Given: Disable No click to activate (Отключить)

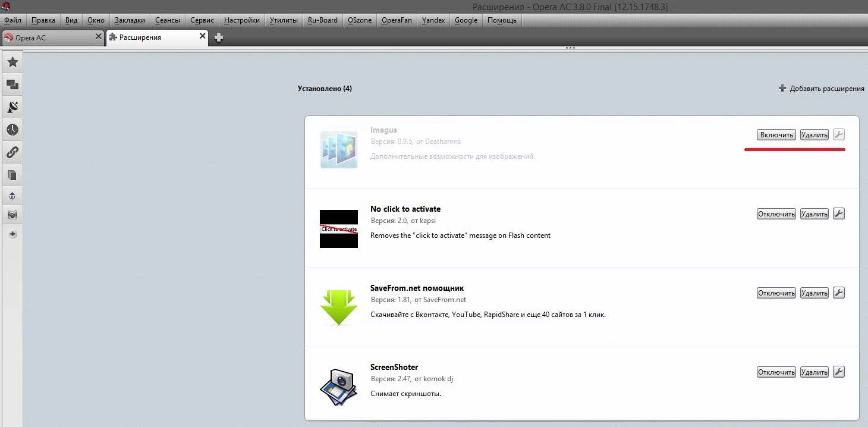Looking at the screenshot, I should [776, 214].
